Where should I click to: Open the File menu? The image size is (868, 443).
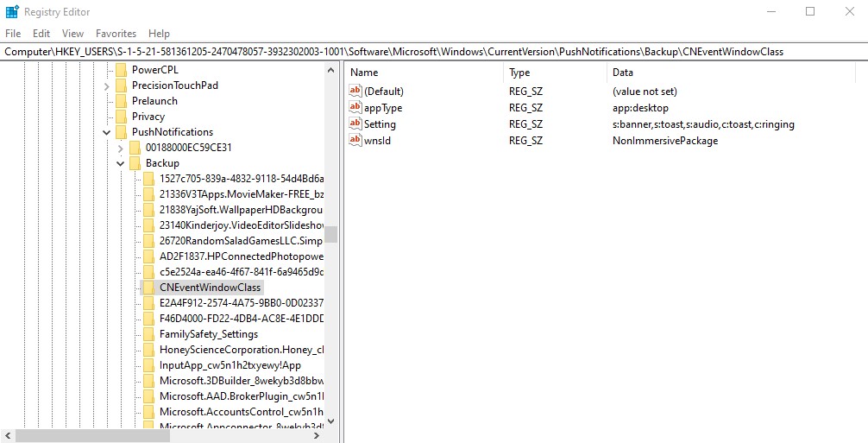[x=13, y=34]
